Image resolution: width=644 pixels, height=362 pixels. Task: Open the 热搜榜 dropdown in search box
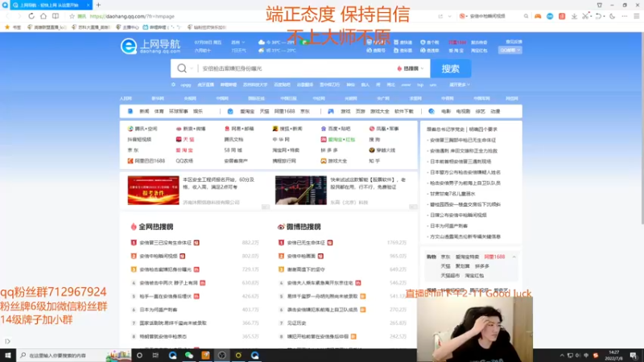[410, 68]
